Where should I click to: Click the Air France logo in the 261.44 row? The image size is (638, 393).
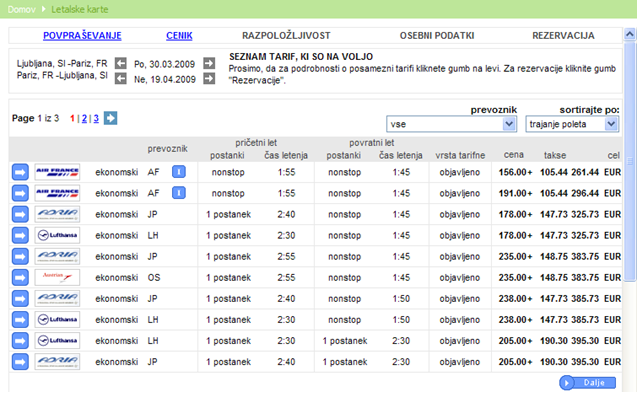coord(57,172)
